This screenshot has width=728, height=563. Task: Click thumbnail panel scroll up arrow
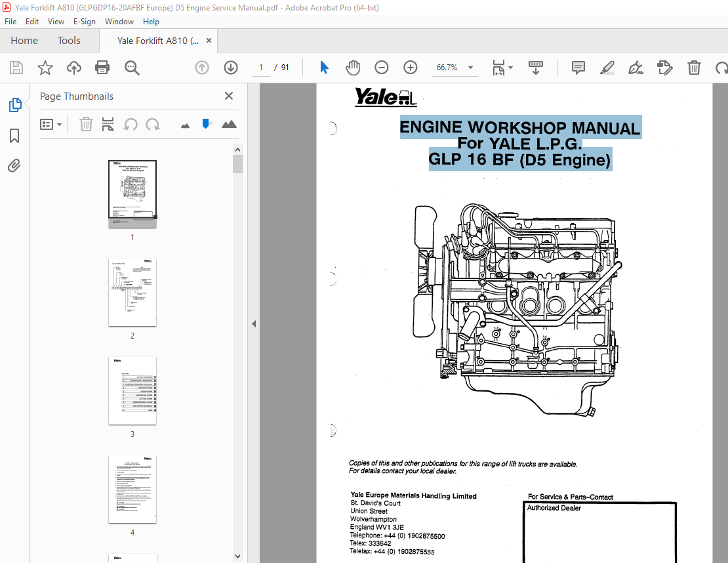click(x=237, y=150)
